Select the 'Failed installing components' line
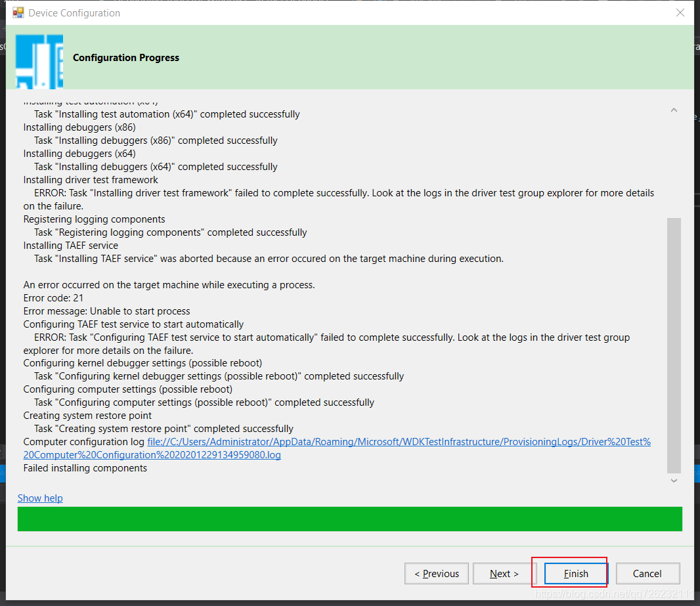700x606 pixels. click(85, 468)
